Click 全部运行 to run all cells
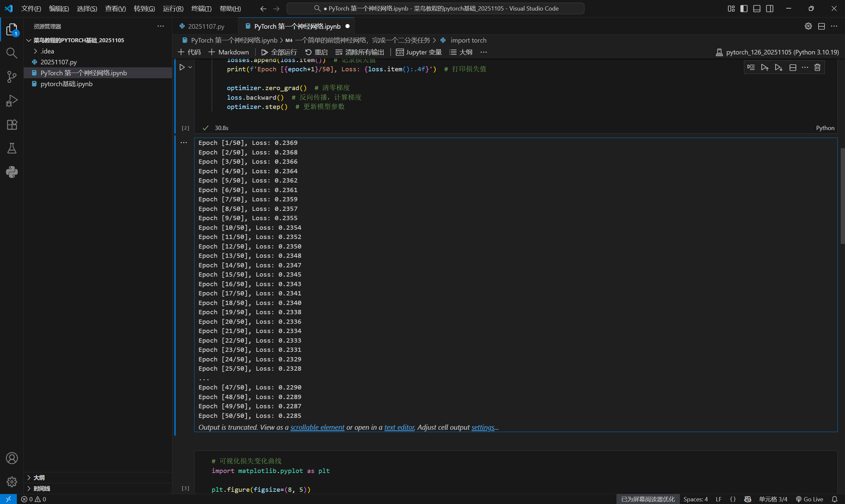 pos(279,52)
